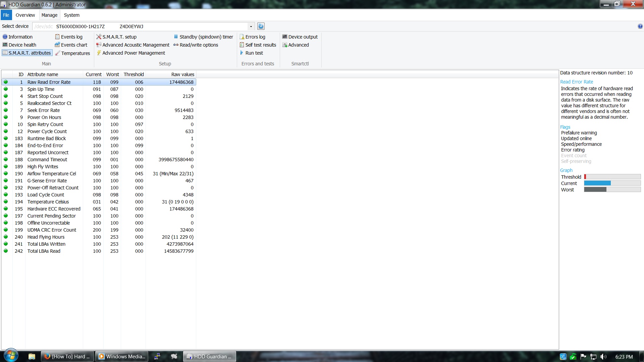Select G-Sense Error Rate row
The image size is (644, 362).
(x=99, y=181)
